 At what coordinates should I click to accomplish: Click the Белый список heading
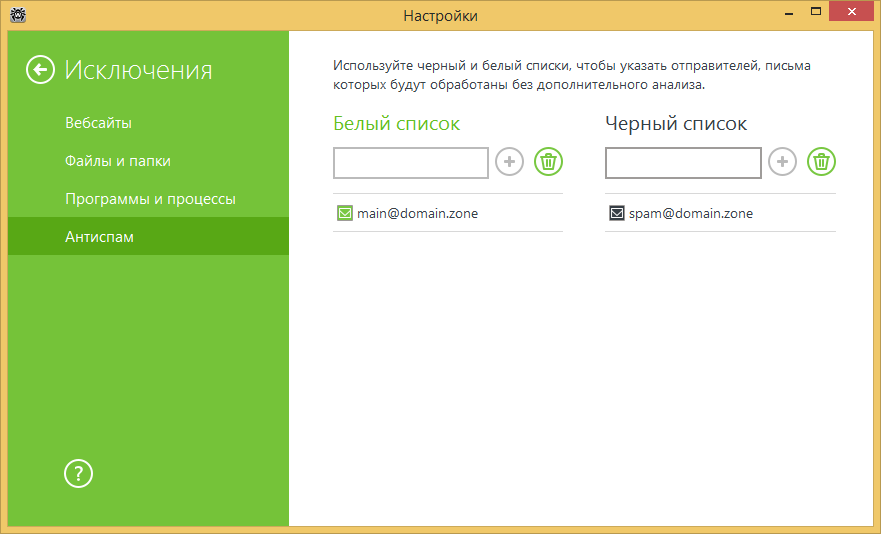[397, 124]
